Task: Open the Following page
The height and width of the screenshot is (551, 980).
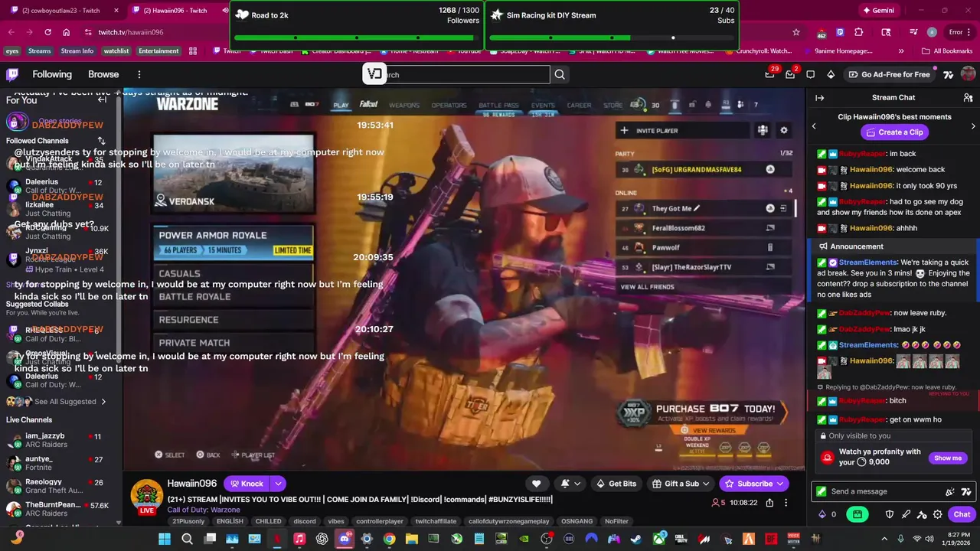Action: pos(52,74)
